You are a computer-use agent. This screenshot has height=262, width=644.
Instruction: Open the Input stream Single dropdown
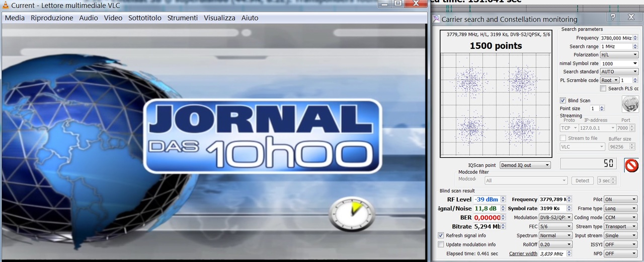[620, 235]
